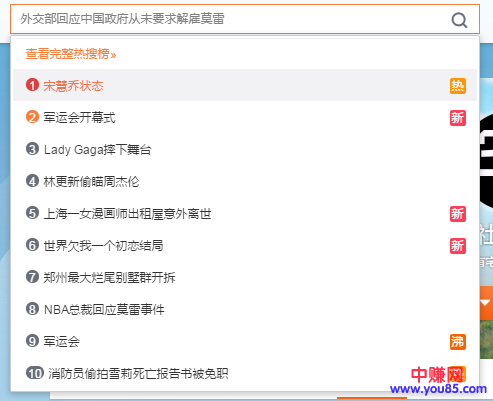Click rank 9 badge beside 军运会
Image resolution: width=493 pixels, height=401 pixels.
click(x=32, y=341)
